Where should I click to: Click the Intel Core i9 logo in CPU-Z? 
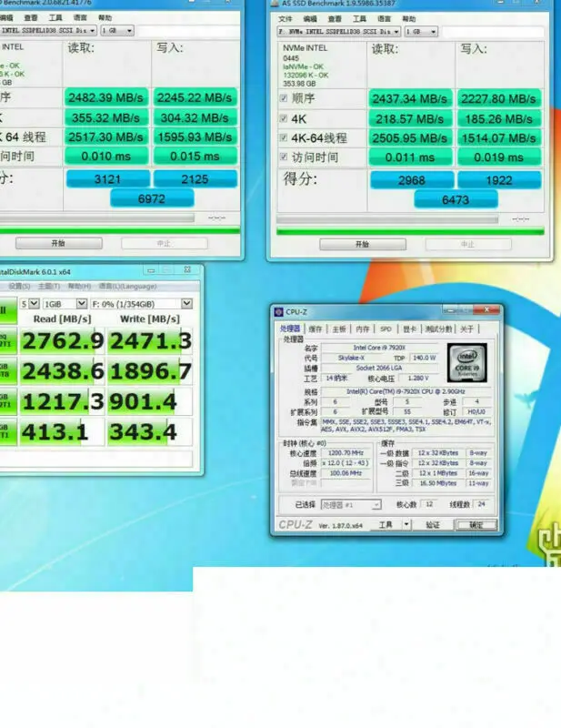[467, 362]
